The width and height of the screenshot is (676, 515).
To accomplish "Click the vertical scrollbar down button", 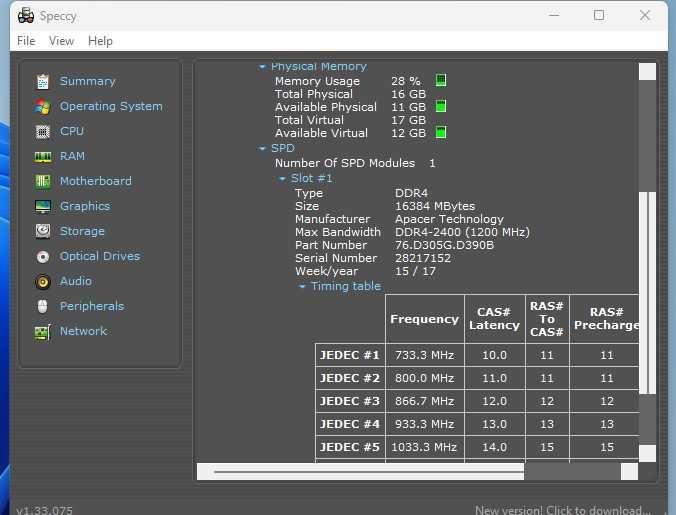I will point(647,453).
